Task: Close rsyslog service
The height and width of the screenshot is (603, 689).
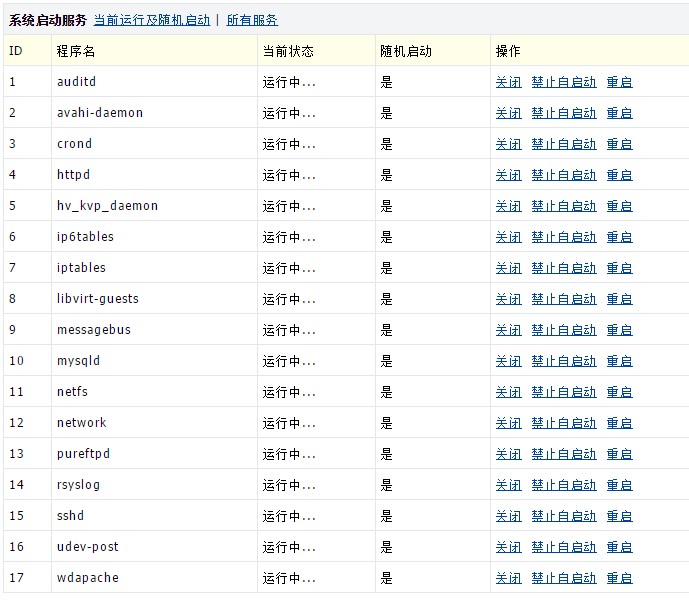Action: point(508,485)
